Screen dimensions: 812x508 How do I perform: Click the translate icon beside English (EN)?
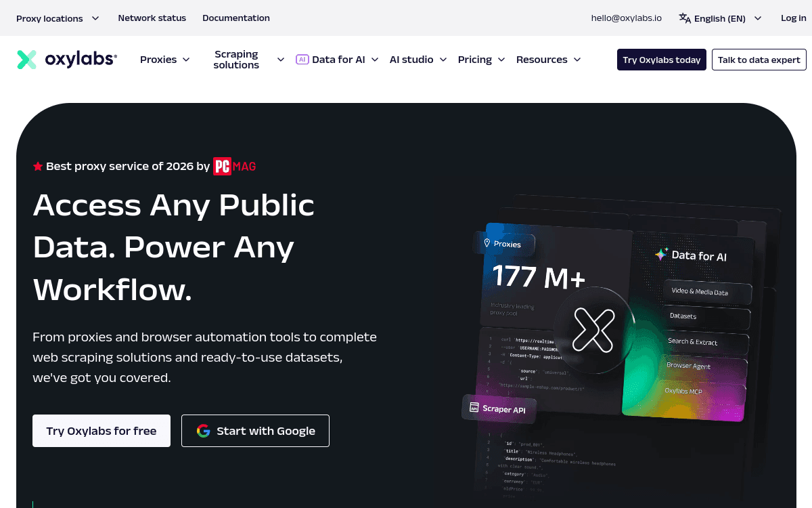pos(684,18)
